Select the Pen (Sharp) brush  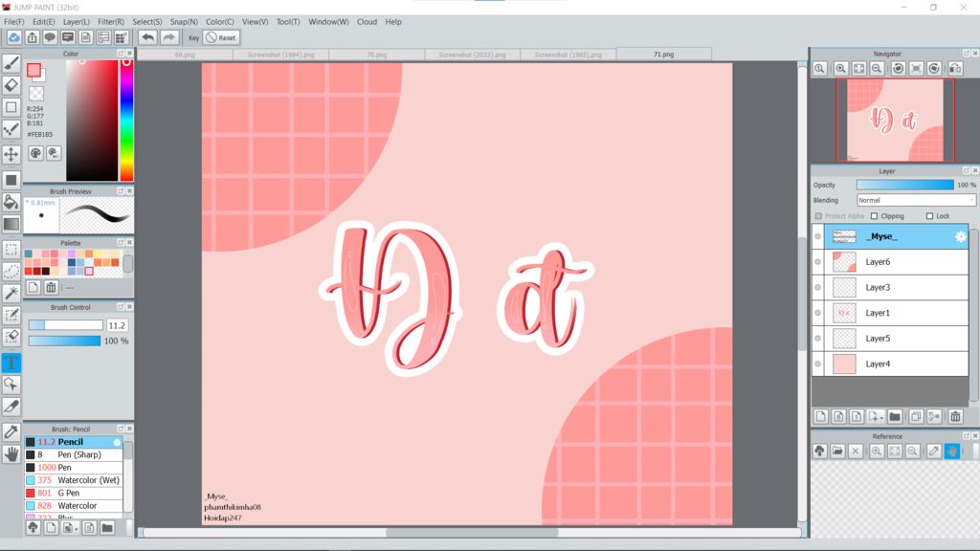pos(74,454)
